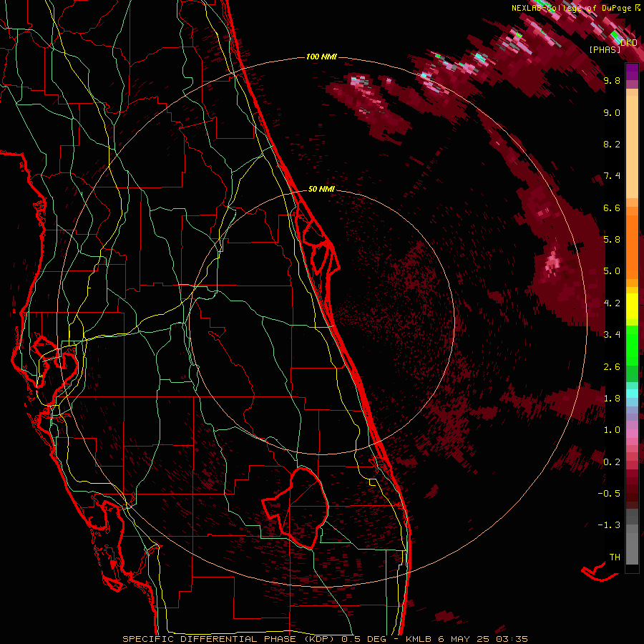This screenshot has height=644, width=644.
Task: Pick the pink segment of the color bar
Action: click(632, 434)
